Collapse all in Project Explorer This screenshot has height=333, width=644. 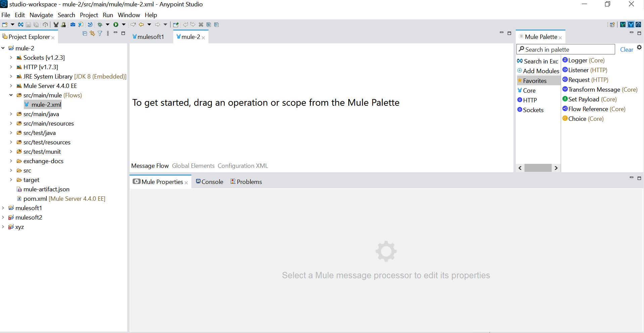point(85,33)
